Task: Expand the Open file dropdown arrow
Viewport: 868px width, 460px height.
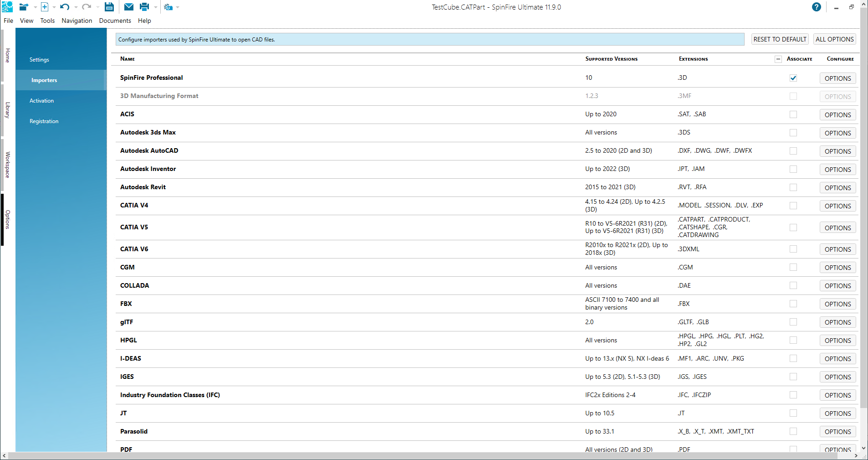Action: click(35, 7)
